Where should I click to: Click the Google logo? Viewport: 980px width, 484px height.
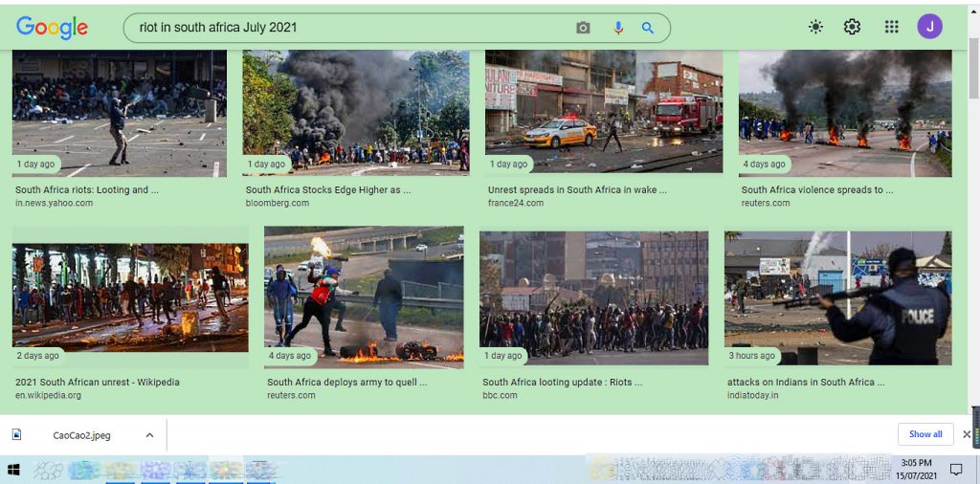point(52,28)
